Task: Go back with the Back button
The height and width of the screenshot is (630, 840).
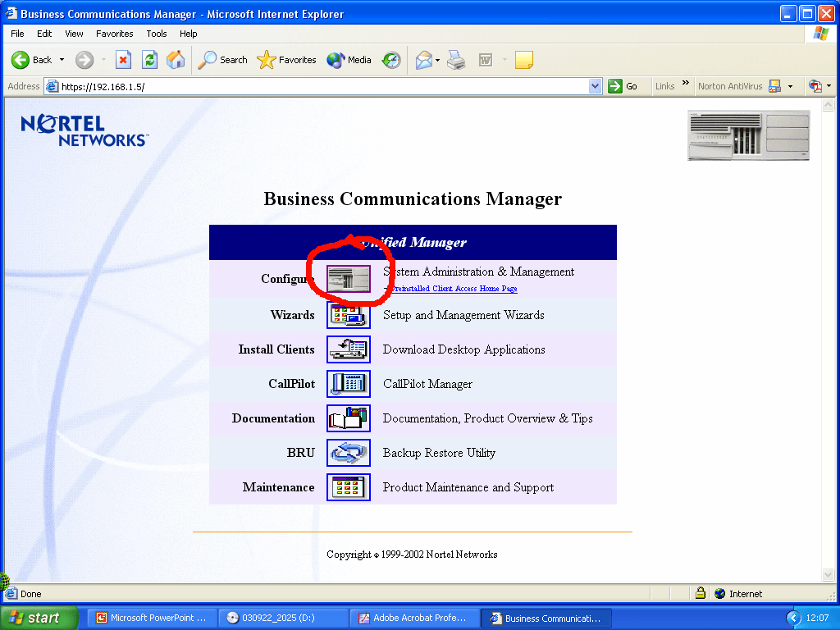Action: [32, 60]
